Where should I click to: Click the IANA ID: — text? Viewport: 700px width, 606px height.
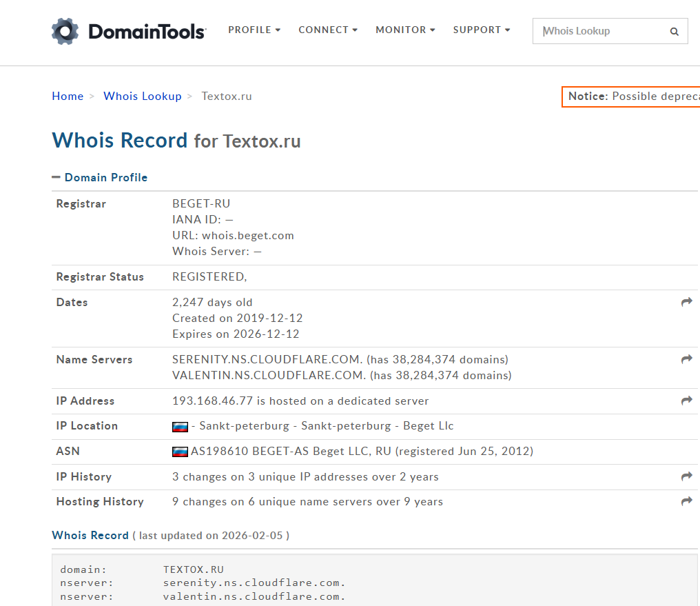[203, 220]
